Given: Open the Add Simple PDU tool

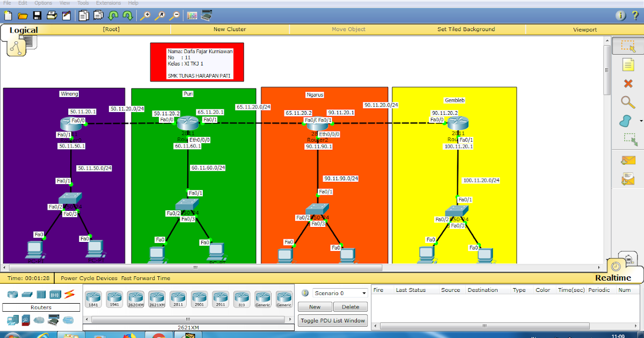Looking at the screenshot, I should [x=628, y=161].
